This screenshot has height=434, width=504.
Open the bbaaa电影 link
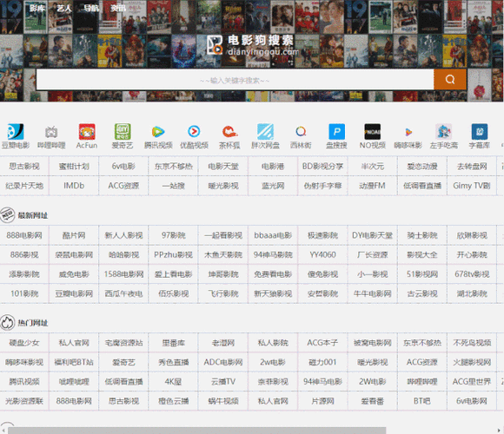pyautogui.click(x=273, y=235)
